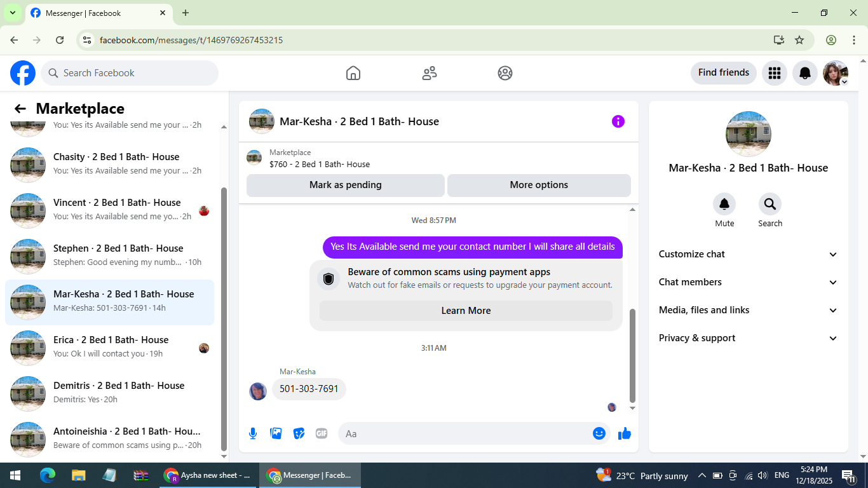Open the Groups icon in top navigation
868x488 pixels.
coord(505,73)
